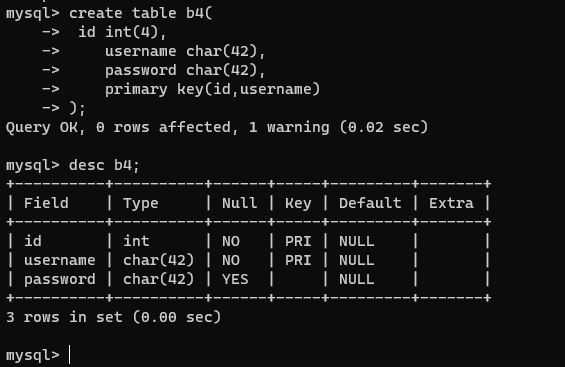Click the 'Extra' column header

pyautogui.click(x=451, y=203)
